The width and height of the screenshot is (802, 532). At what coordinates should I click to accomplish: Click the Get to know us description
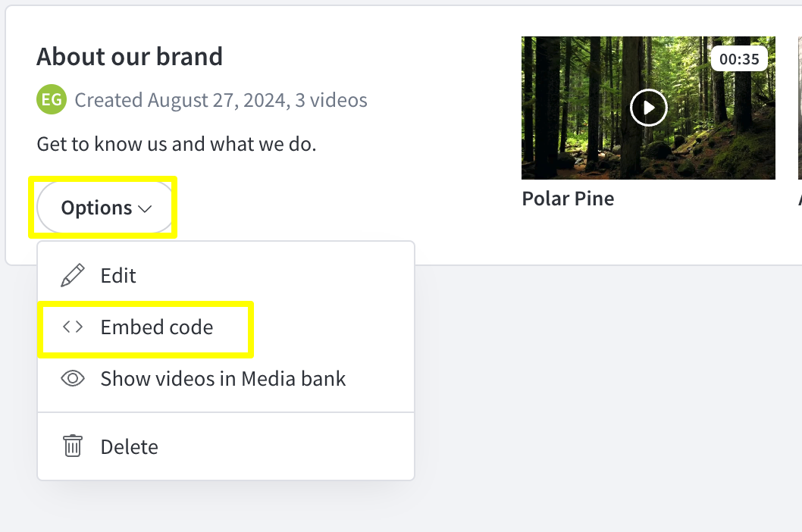tap(177, 144)
